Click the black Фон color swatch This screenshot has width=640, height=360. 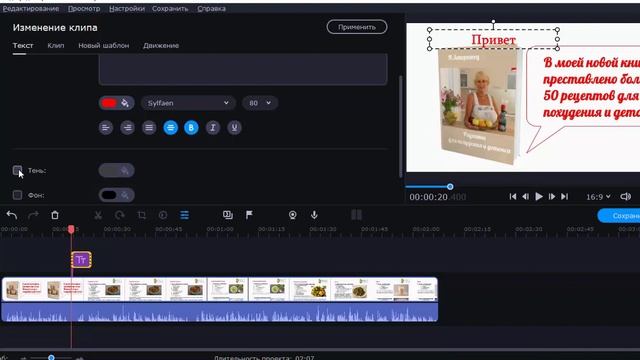109,195
